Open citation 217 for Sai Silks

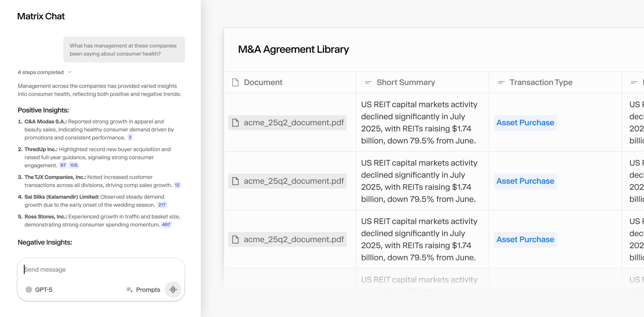tap(162, 204)
